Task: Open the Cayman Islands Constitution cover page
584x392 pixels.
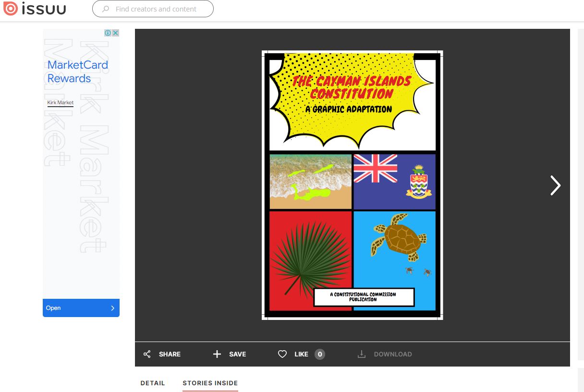Action: 353,185
